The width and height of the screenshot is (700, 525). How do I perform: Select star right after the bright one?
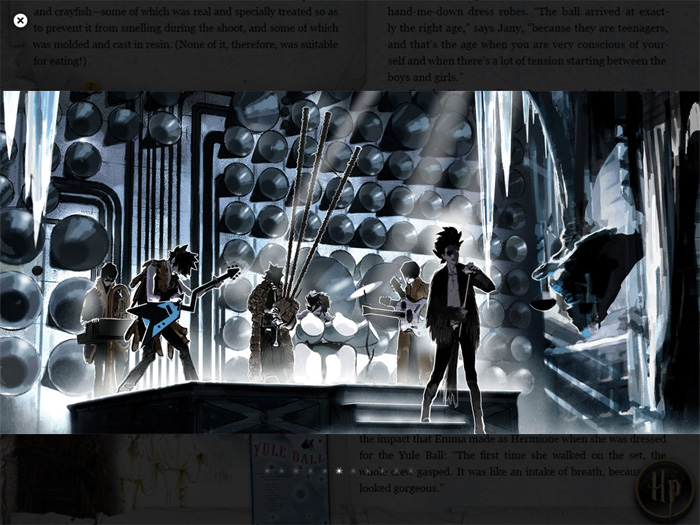[354, 471]
